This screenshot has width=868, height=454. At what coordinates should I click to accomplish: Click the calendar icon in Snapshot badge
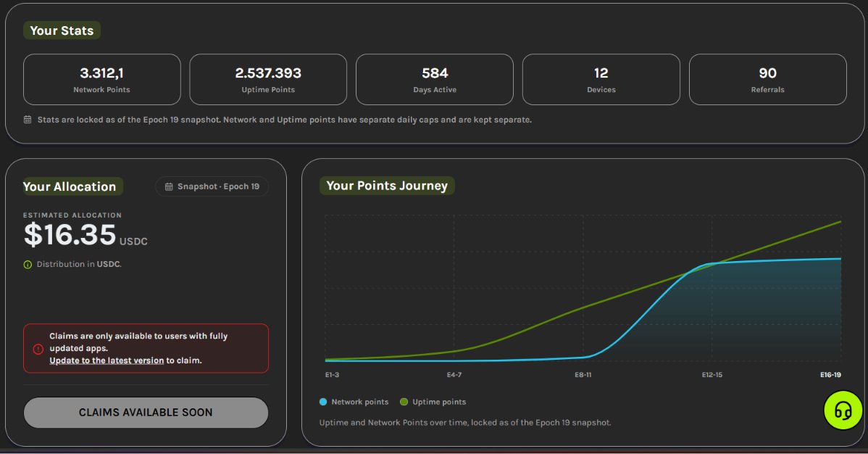169,187
